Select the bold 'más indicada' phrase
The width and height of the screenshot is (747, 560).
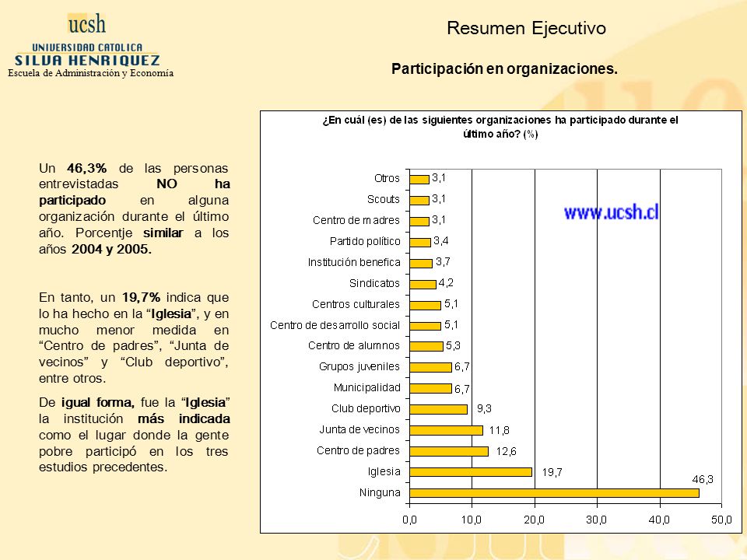point(184,419)
